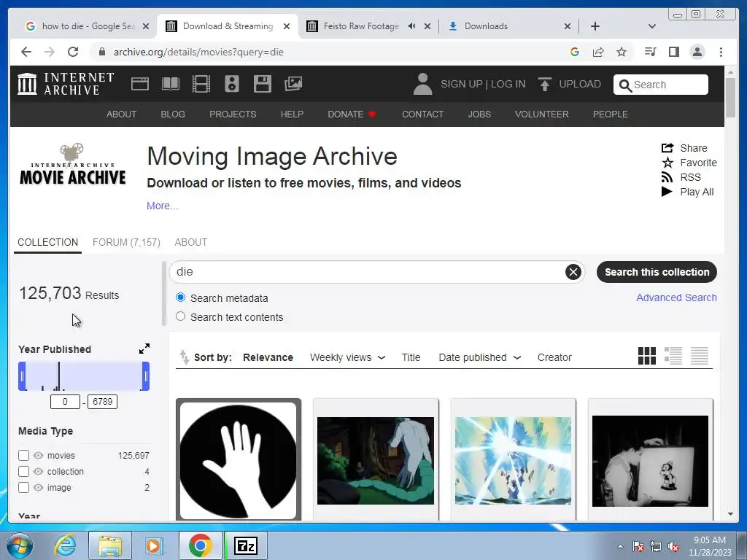Check the movies media type box

[24, 455]
